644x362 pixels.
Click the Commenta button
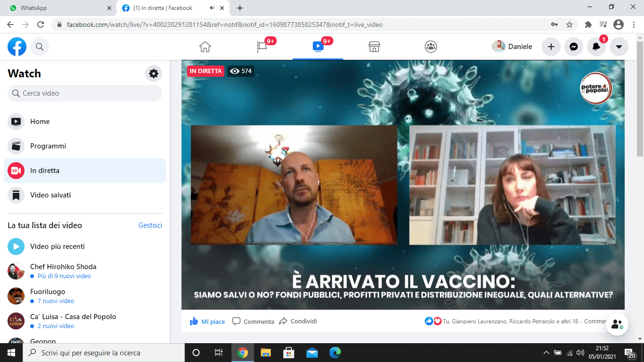(253, 321)
